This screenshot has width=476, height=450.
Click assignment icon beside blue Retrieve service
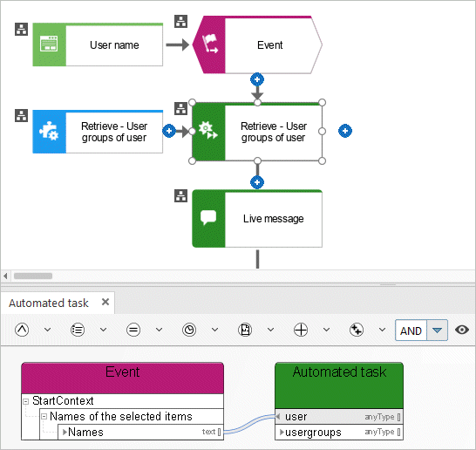(x=21, y=115)
